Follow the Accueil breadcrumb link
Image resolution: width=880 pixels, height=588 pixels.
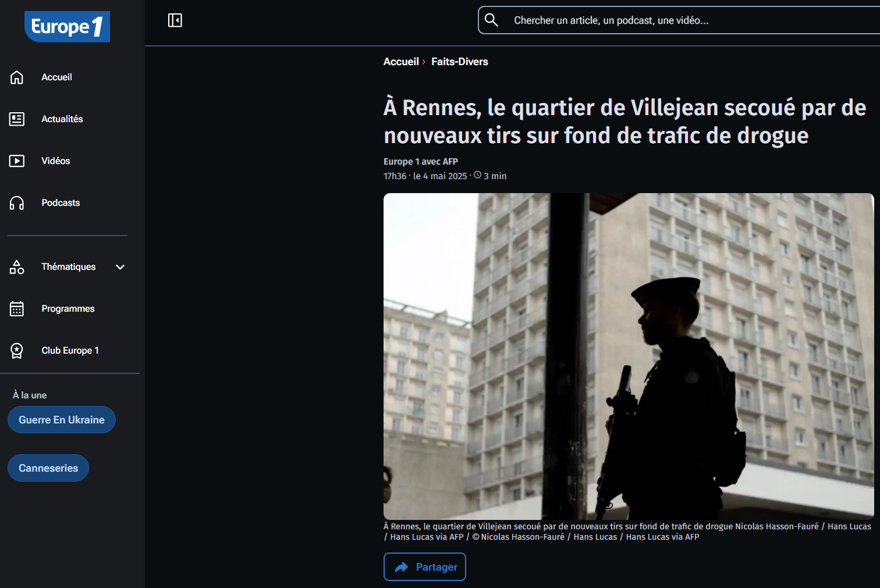tap(401, 62)
